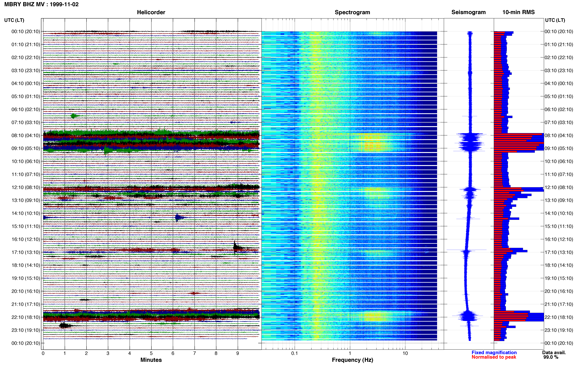Screen dimensions: 588x368
Task: Select the 'Helicorder' panel heading
Action: [151, 12]
